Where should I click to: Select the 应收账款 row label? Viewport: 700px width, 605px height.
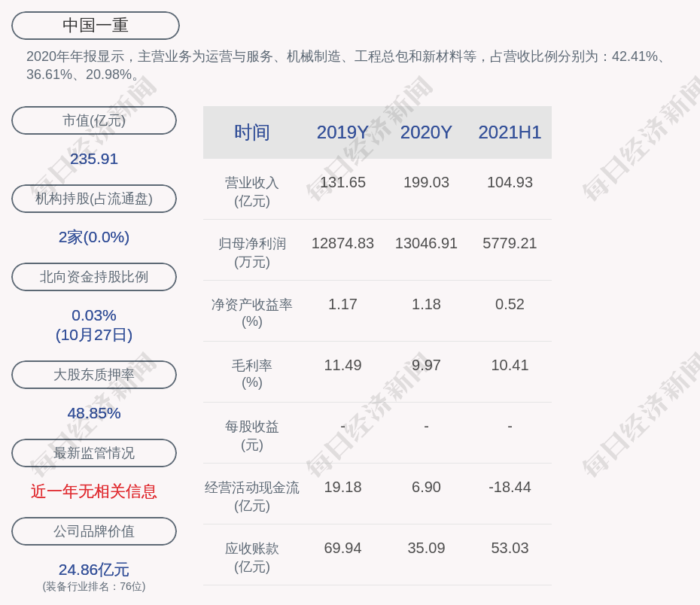pos(252,557)
